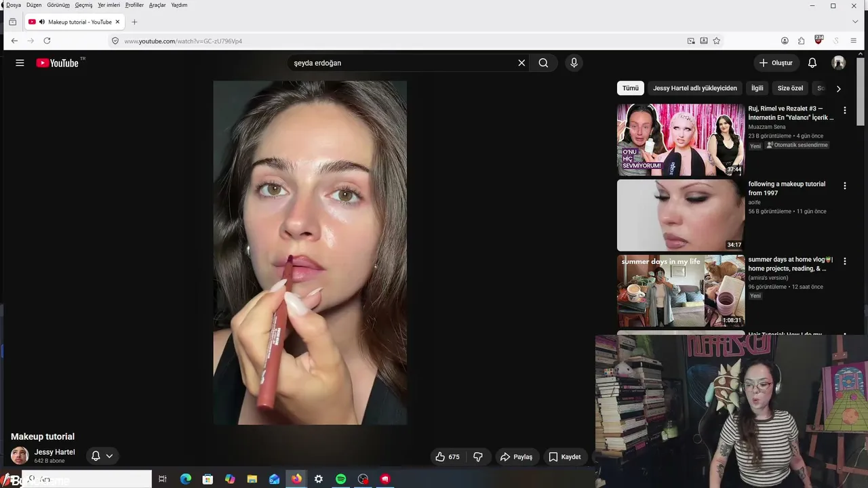Image resolution: width=868 pixels, height=488 pixels.
Task: Select the Jessy Hartel adlı yükleyiciden chip
Action: [x=695, y=88]
